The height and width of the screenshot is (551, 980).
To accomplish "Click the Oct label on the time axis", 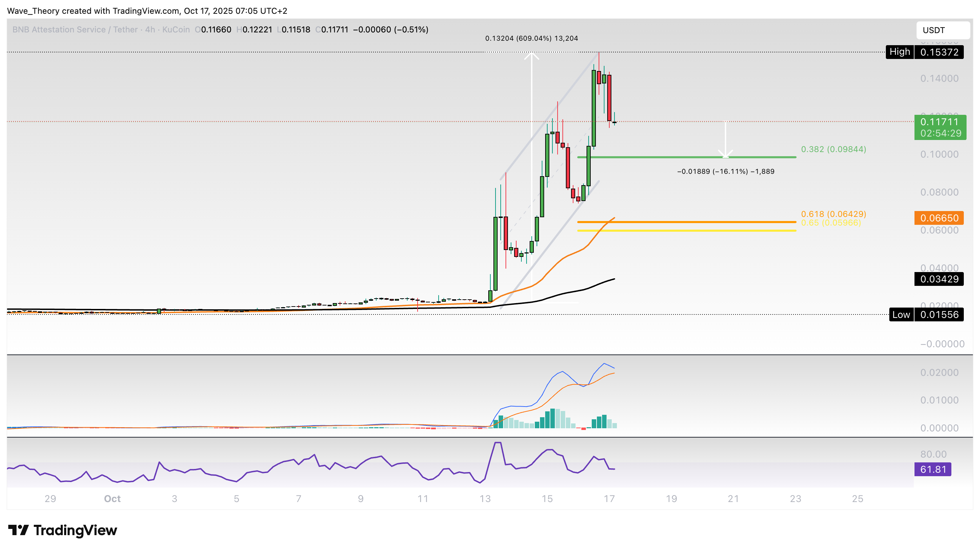I will pyautogui.click(x=112, y=499).
